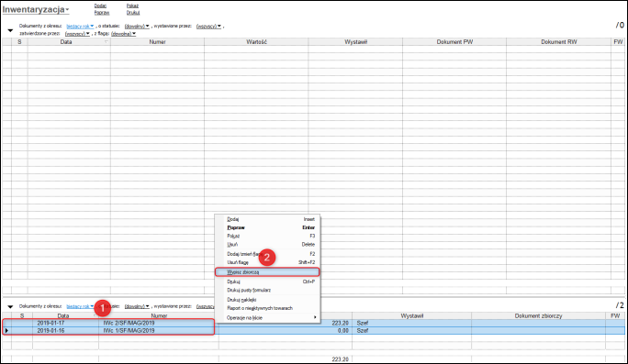
Task: Click the upper Wartość column header
Action: pos(256,41)
